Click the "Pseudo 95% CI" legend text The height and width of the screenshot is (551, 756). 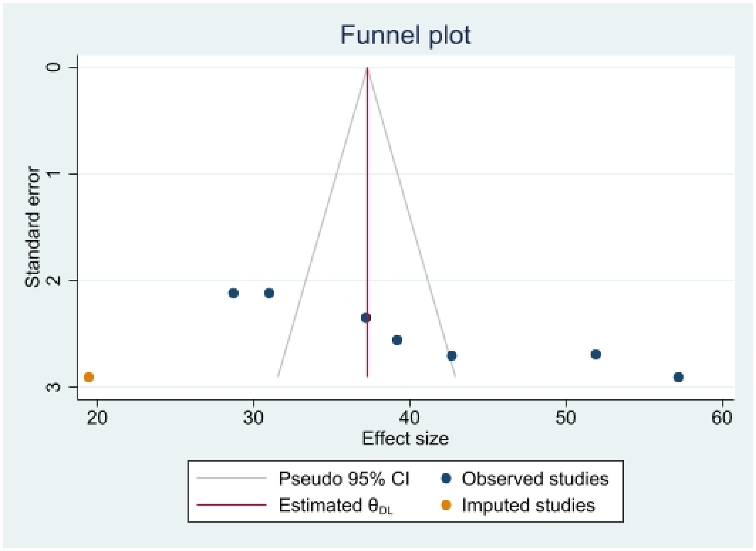click(x=344, y=479)
